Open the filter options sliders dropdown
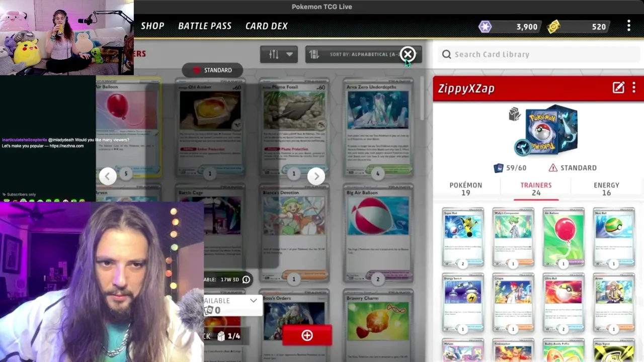This screenshot has height=362, width=644. pos(279,54)
